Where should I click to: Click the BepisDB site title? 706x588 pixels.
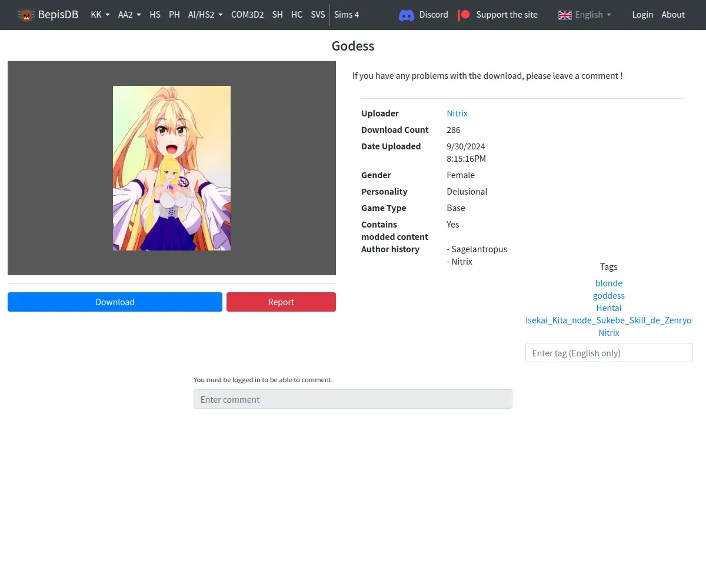pyautogui.click(x=58, y=15)
